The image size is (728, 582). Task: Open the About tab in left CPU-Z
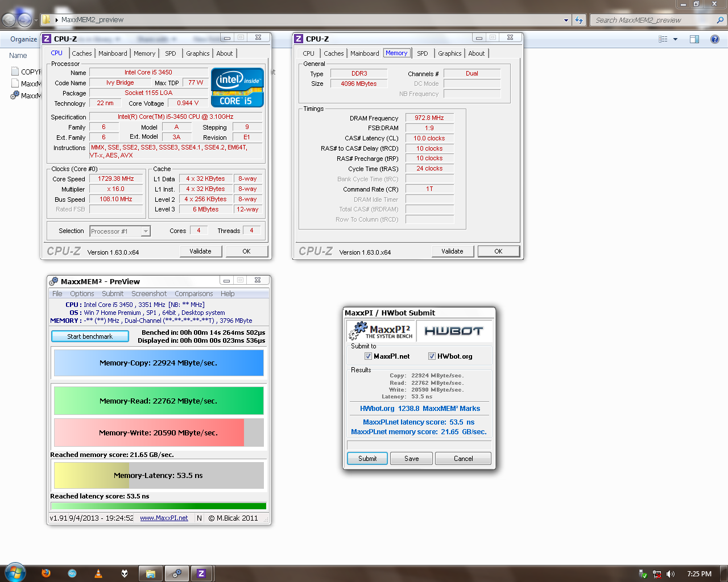point(225,53)
